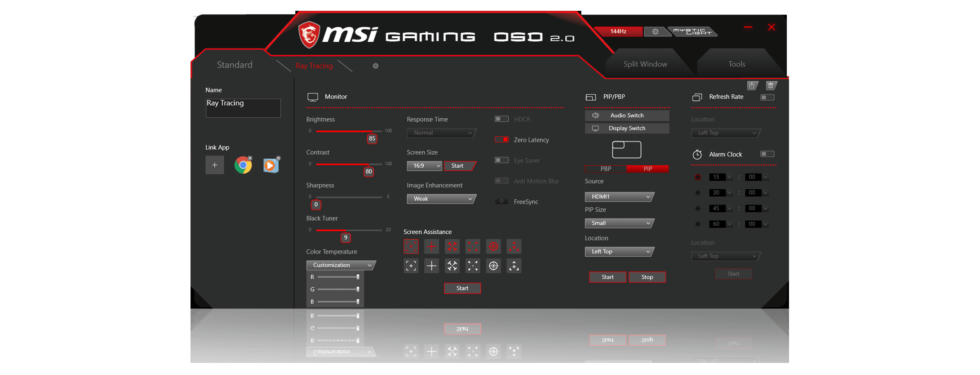980x375 pixels.
Task: Toggle the FreeSync switch
Action: coord(501,201)
